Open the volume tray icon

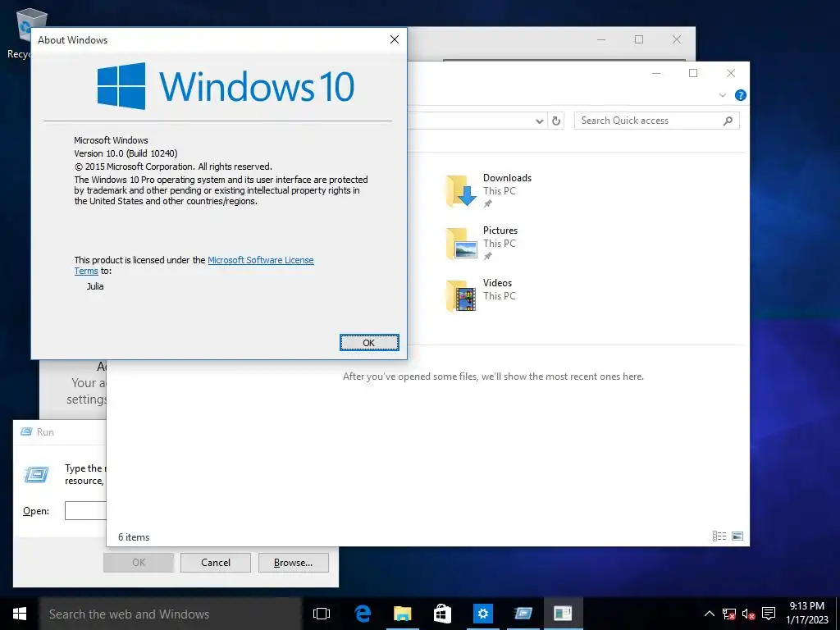[748, 614]
